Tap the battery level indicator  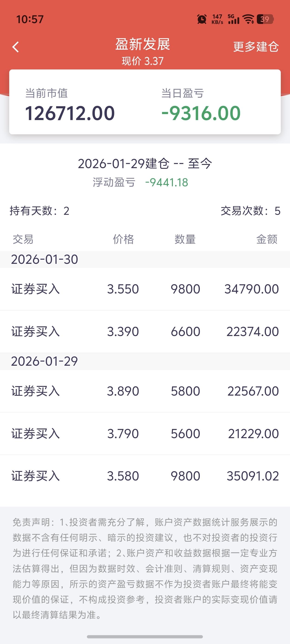[x=265, y=19]
